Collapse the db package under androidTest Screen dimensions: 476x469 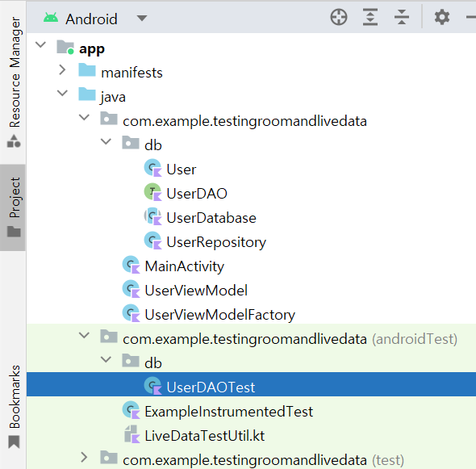(x=106, y=359)
